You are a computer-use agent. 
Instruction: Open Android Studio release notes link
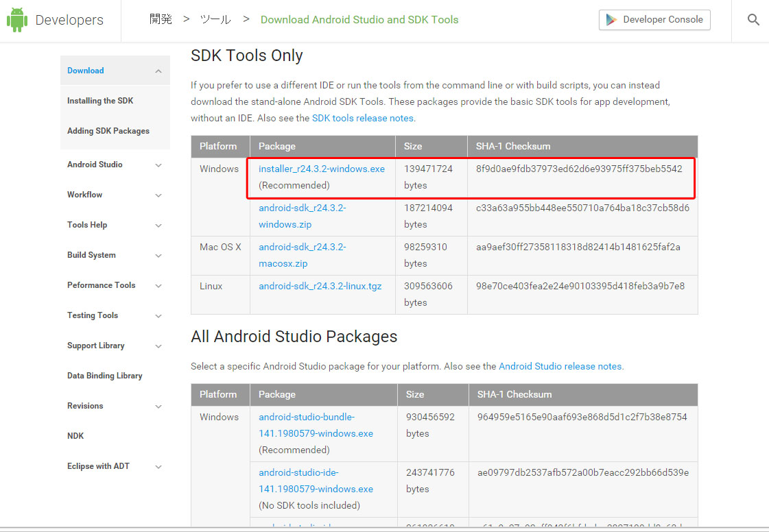point(560,366)
